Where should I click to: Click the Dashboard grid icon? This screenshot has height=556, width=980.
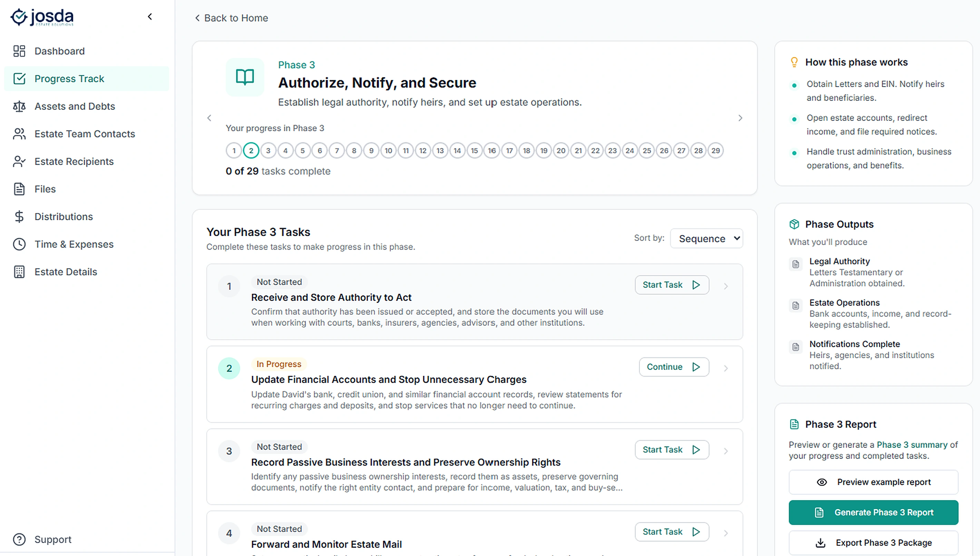tap(19, 51)
